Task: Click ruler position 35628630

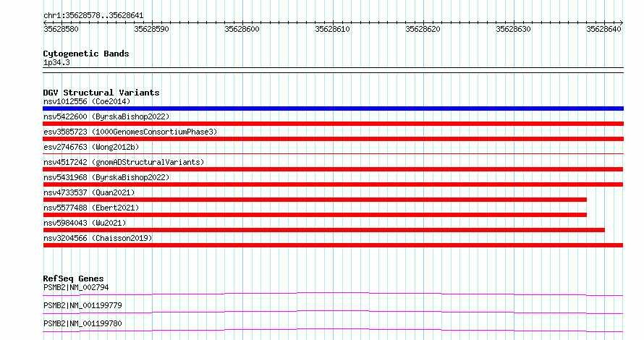Action: tap(513, 29)
